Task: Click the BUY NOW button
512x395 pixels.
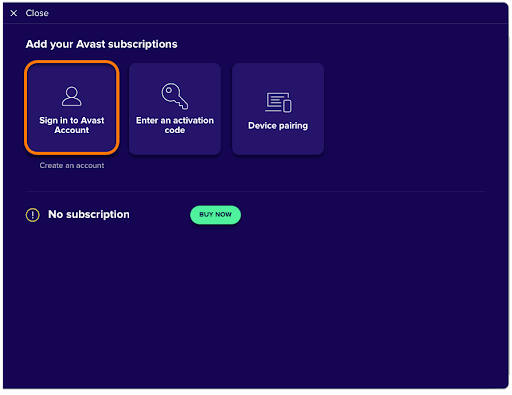Action: [x=215, y=215]
